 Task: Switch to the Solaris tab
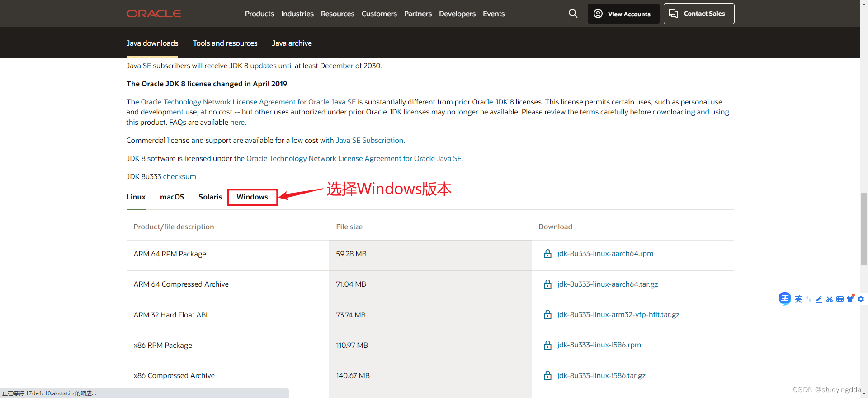point(210,197)
